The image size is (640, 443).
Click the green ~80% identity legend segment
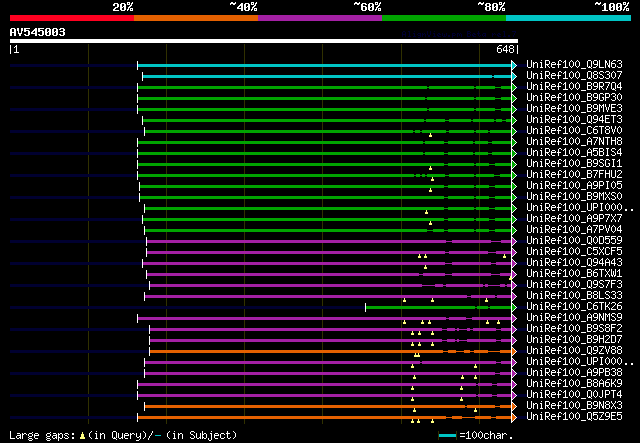pos(444,18)
